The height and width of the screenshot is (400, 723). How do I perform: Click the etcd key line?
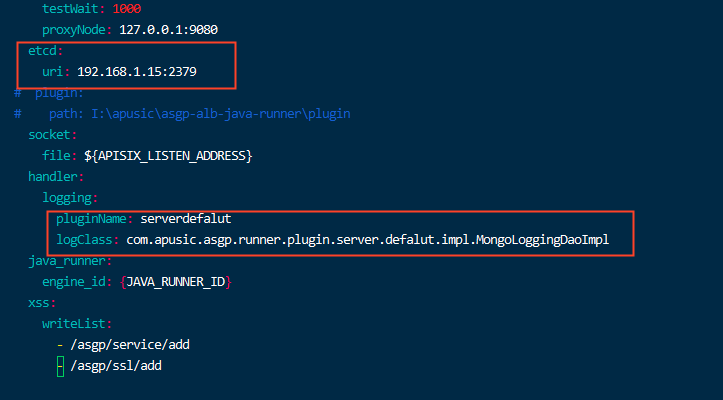[45, 51]
